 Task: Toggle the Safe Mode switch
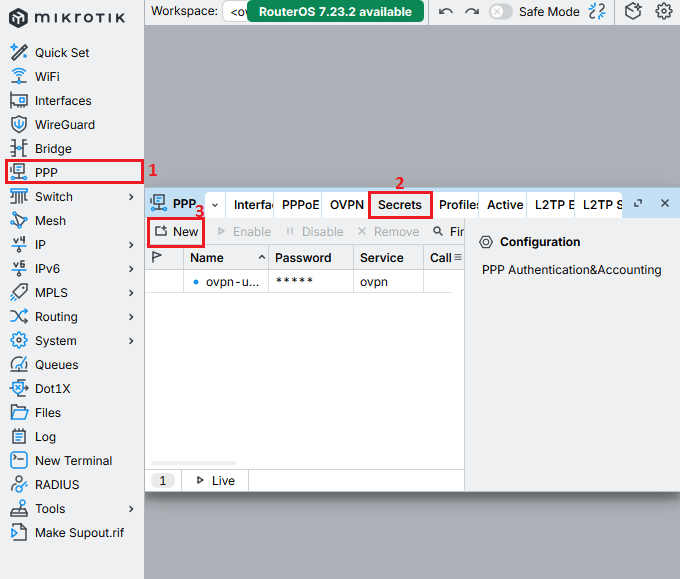[500, 12]
